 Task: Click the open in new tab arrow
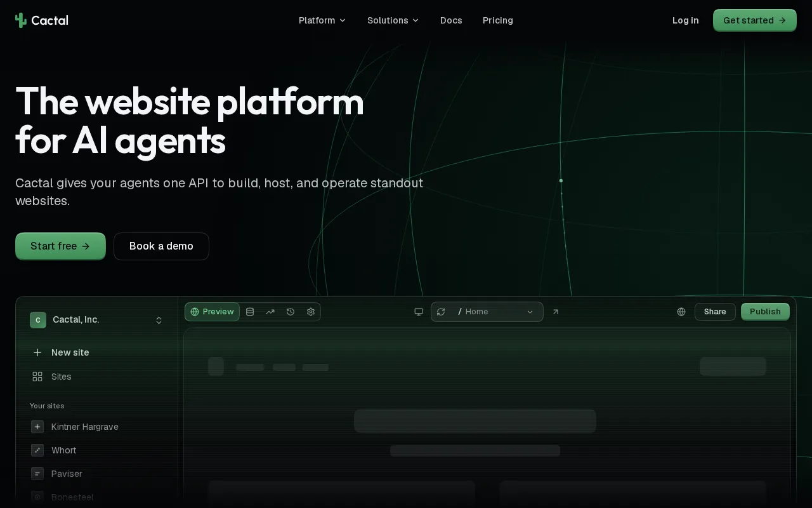[x=556, y=312]
